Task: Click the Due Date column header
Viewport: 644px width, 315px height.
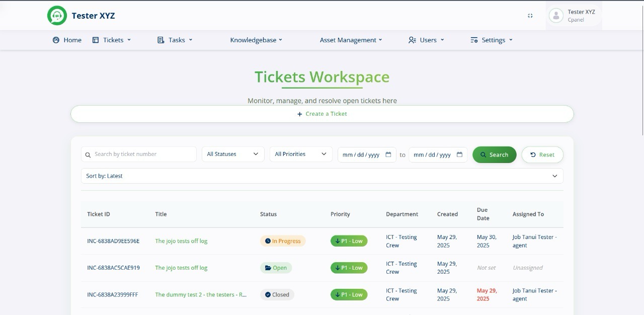Action: click(483, 214)
